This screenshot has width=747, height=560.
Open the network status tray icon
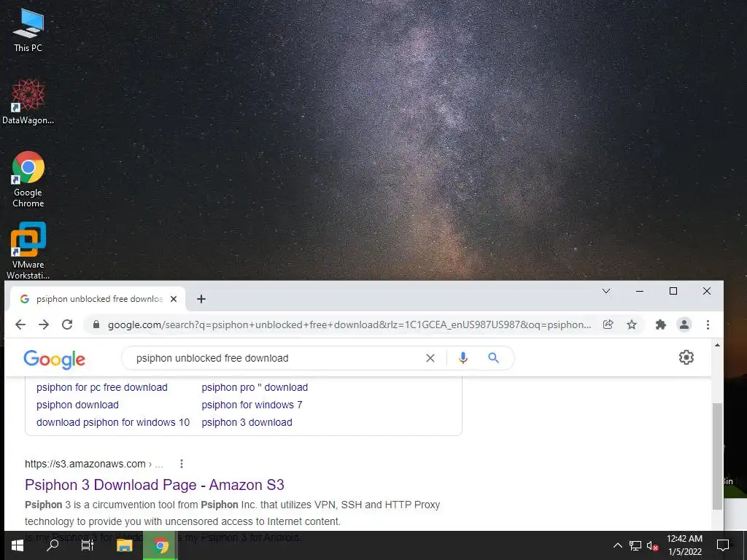pyautogui.click(x=635, y=545)
